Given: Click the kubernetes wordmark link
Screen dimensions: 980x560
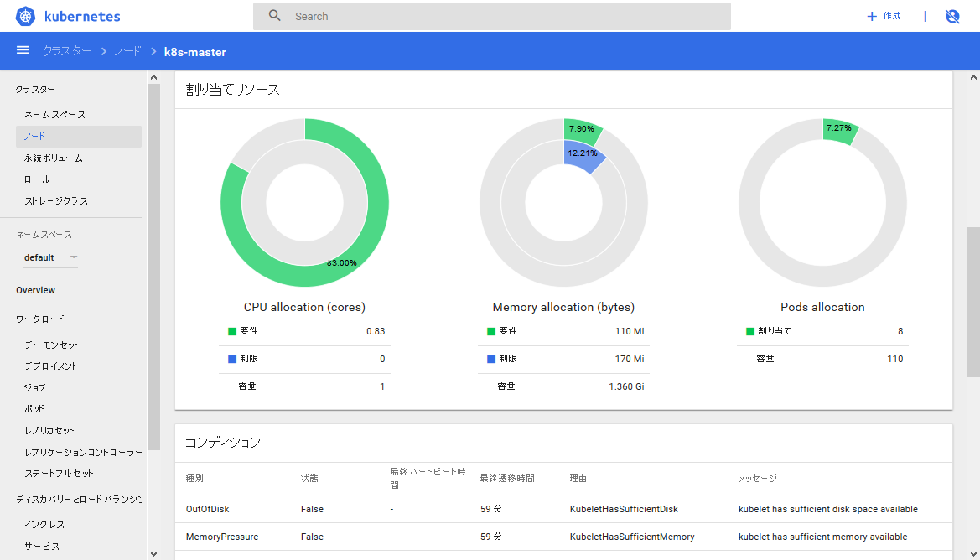Looking at the screenshot, I should [x=82, y=16].
